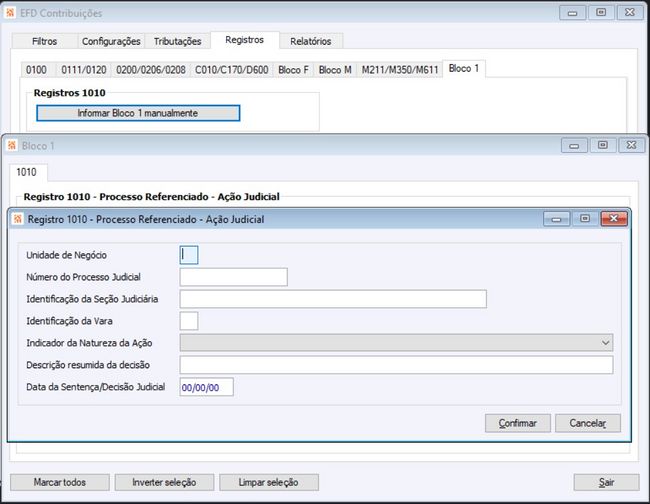
Task: Click the EFD Contribuições window icon
Action: coord(10,13)
